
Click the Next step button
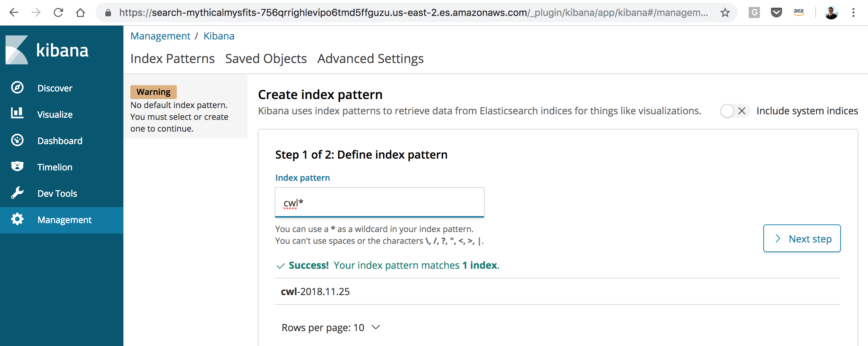[x=802, y=238]
